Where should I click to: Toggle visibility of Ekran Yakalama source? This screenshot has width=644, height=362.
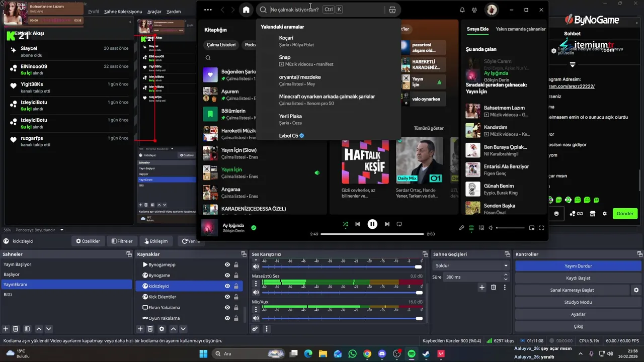tap(227, 308)
